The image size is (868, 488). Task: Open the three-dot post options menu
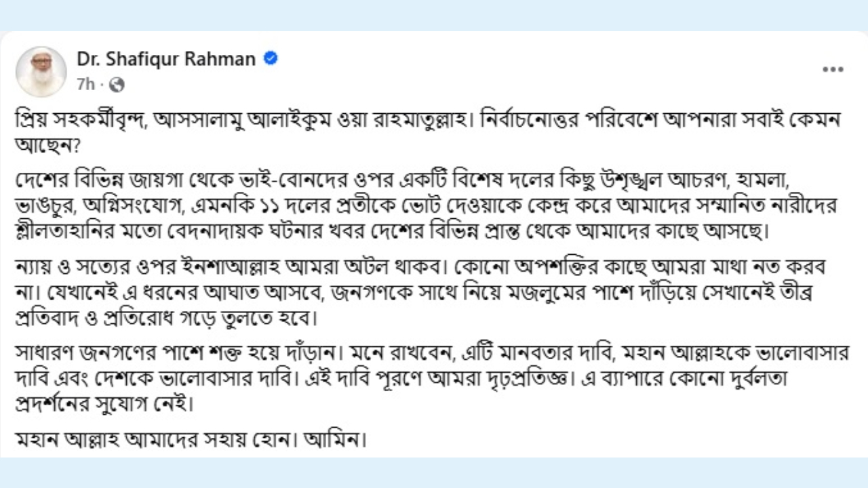click(833, 70)
